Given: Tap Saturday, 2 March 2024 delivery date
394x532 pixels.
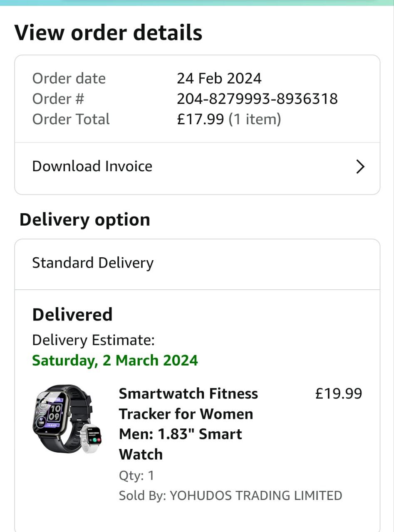Looking at the screenshot, I should point(115,360).
